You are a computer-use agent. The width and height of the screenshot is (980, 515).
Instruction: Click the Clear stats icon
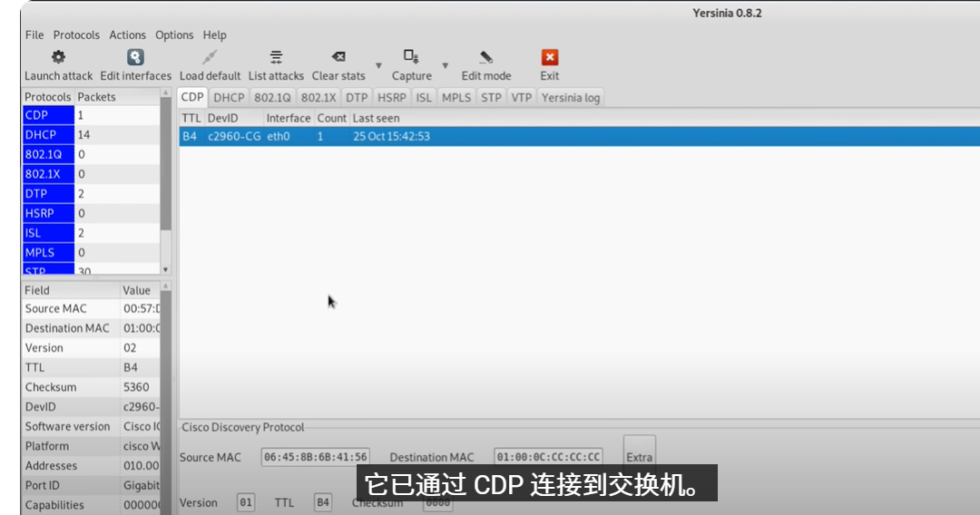pos(338,57)
